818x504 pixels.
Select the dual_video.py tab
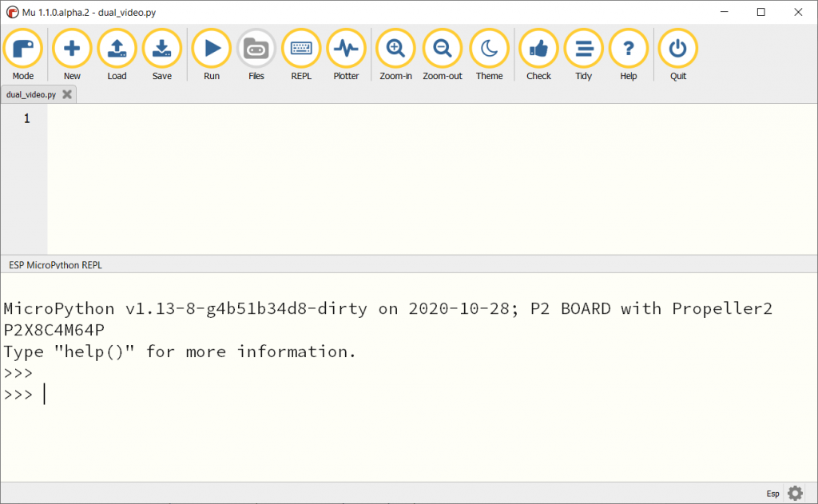click(x=31, y=94)
